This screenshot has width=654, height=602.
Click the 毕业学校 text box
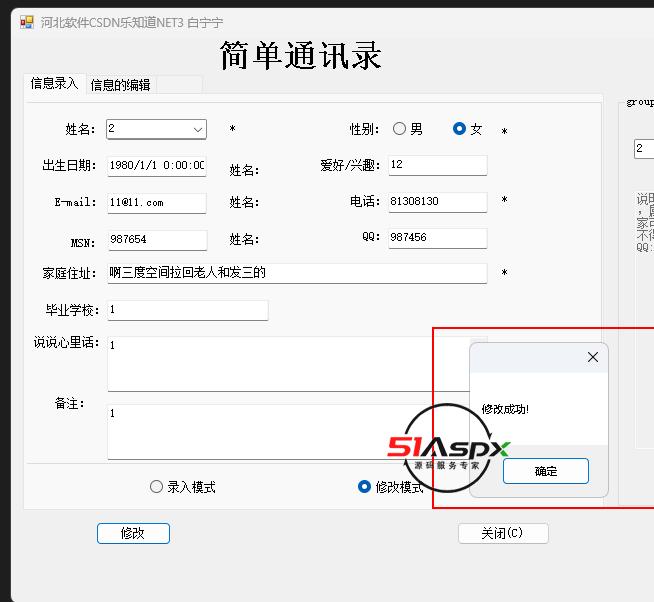[188, 310]
